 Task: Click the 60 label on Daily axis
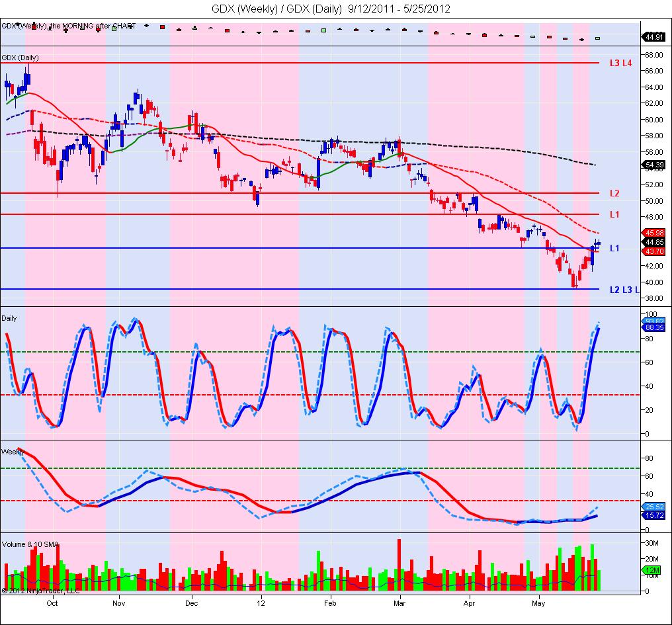coord(650,362)
